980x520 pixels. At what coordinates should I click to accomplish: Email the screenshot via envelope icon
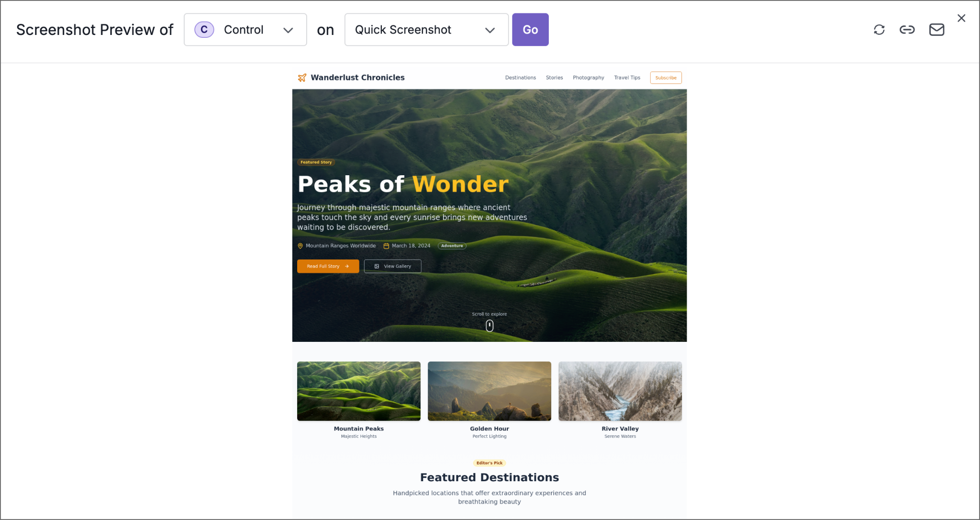[936, 30]
